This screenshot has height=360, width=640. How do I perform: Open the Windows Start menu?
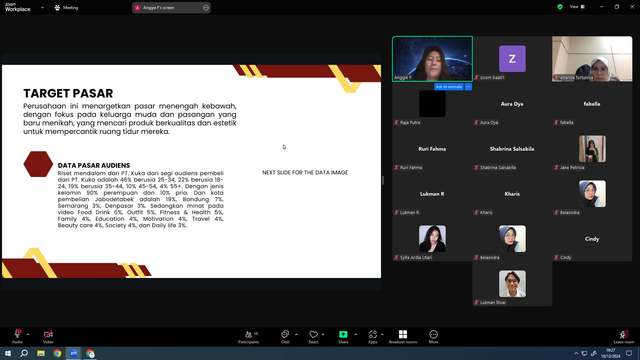[8, 353]
